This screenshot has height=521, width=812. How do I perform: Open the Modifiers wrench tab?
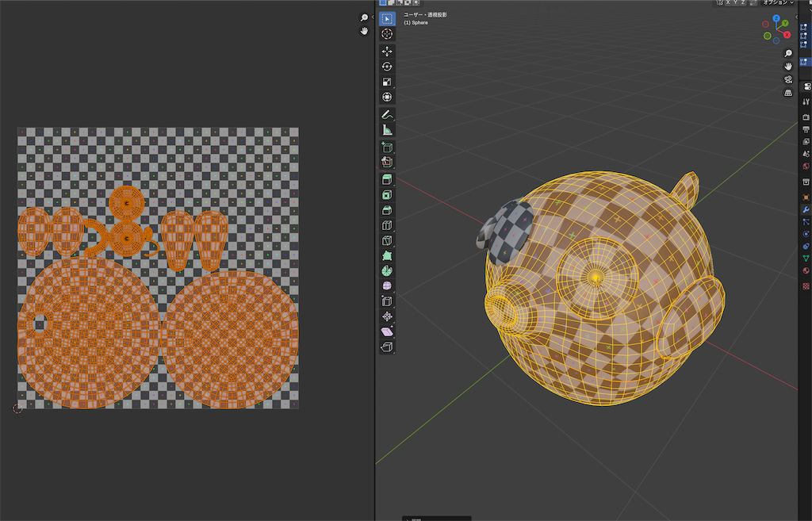[x=806, y=209]
